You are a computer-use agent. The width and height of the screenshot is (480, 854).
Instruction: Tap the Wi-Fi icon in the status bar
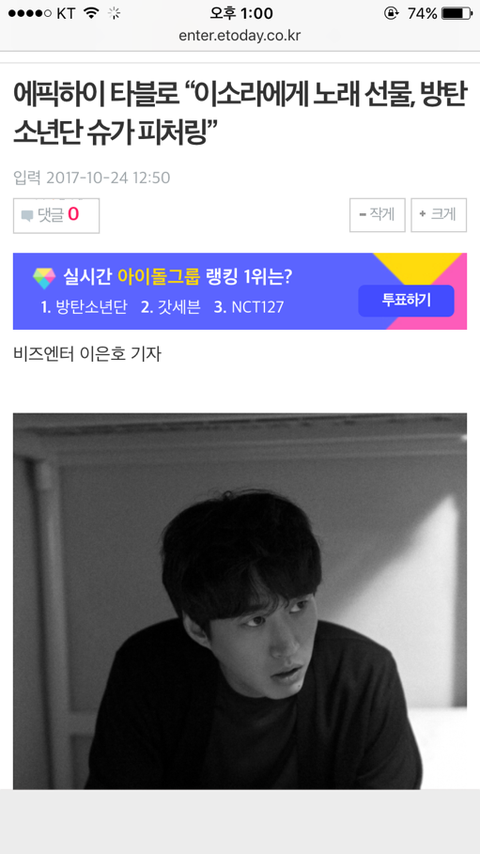pyautogui.click(x=92, y=13)
